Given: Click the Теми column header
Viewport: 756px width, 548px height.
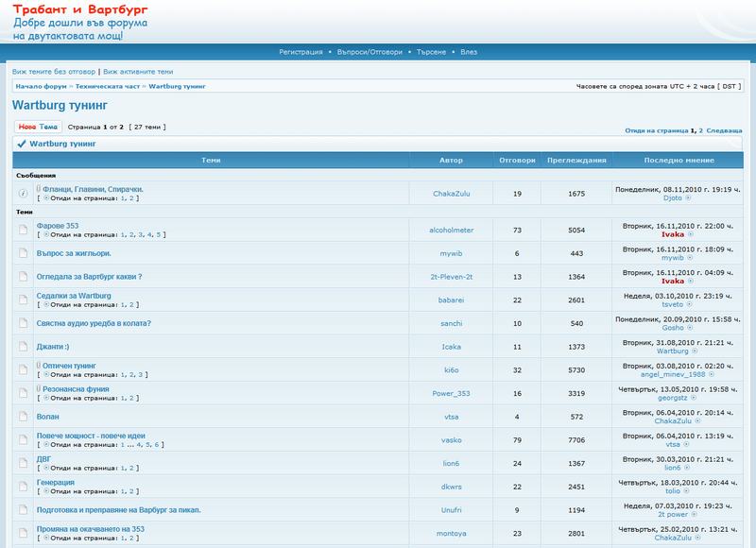Looking at the screenshot, I should point(211,160).
